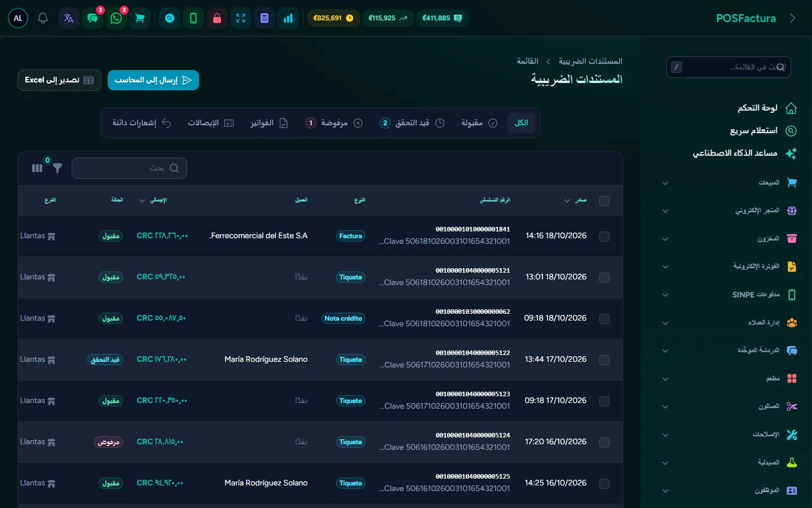Check row with serial 00100001040000005125
This screenshot has width=812, height=508.
604,484
